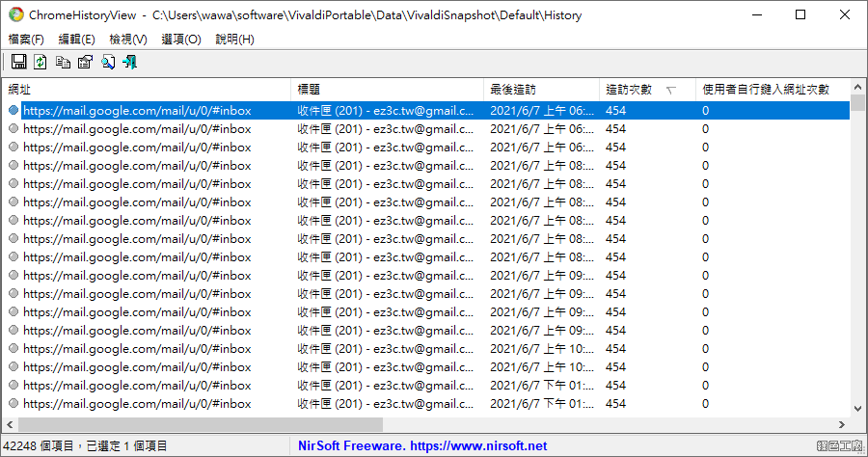
Task: Open the 編輯(E) menu
Action: click(76, 40)
